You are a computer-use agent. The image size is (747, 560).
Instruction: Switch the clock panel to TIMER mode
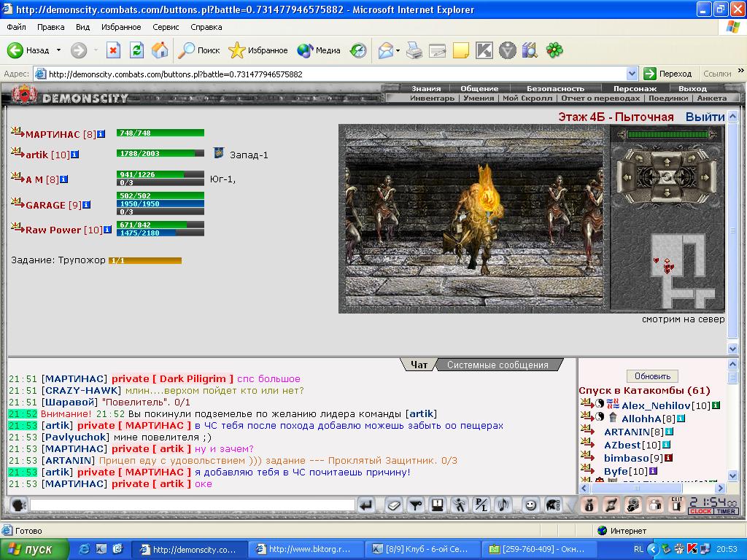click(726, 511)
